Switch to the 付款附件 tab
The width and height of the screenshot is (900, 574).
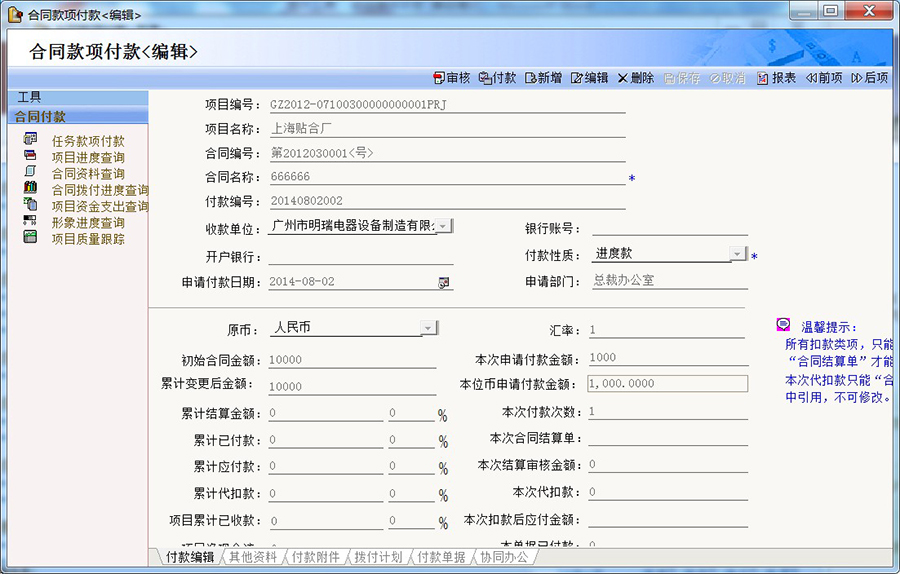tap(315, 557)
